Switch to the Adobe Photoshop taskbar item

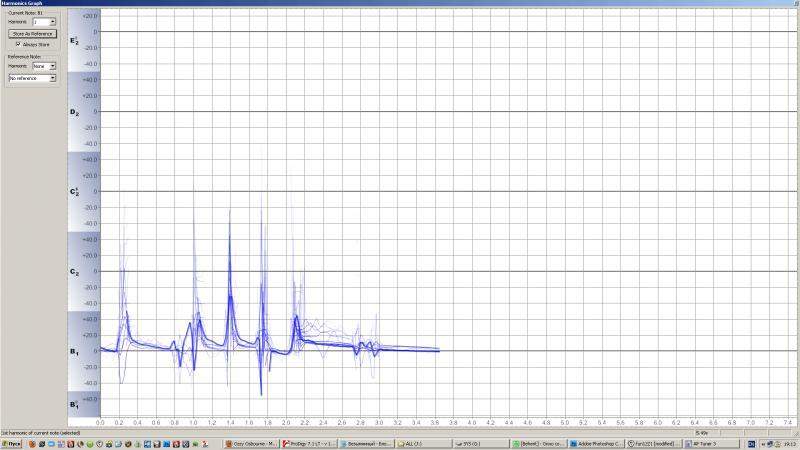coord(595,442)
